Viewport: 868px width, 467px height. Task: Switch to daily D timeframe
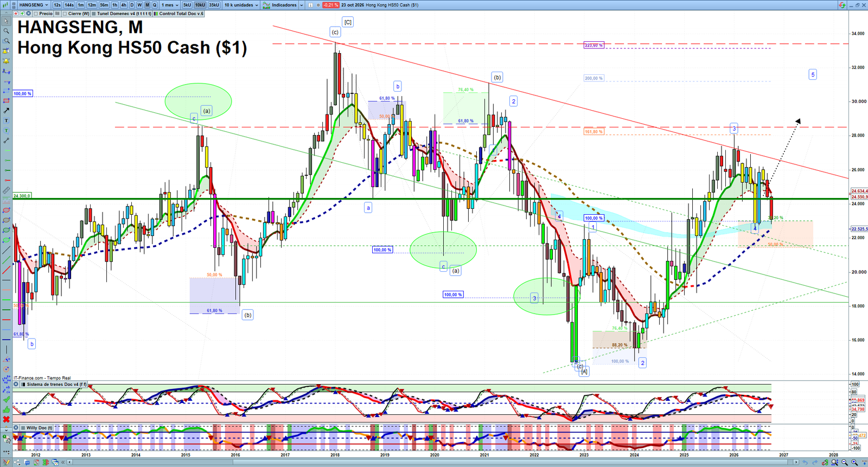coord(132,5)
